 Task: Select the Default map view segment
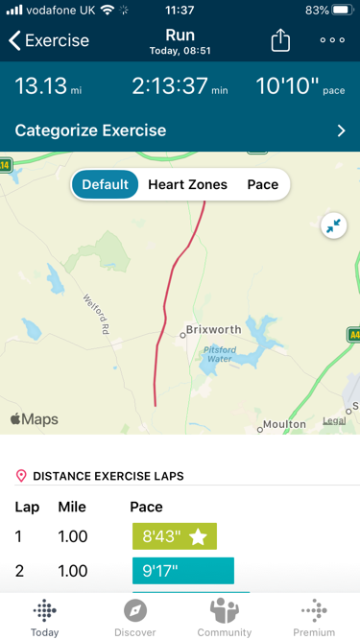coord(105,184)
